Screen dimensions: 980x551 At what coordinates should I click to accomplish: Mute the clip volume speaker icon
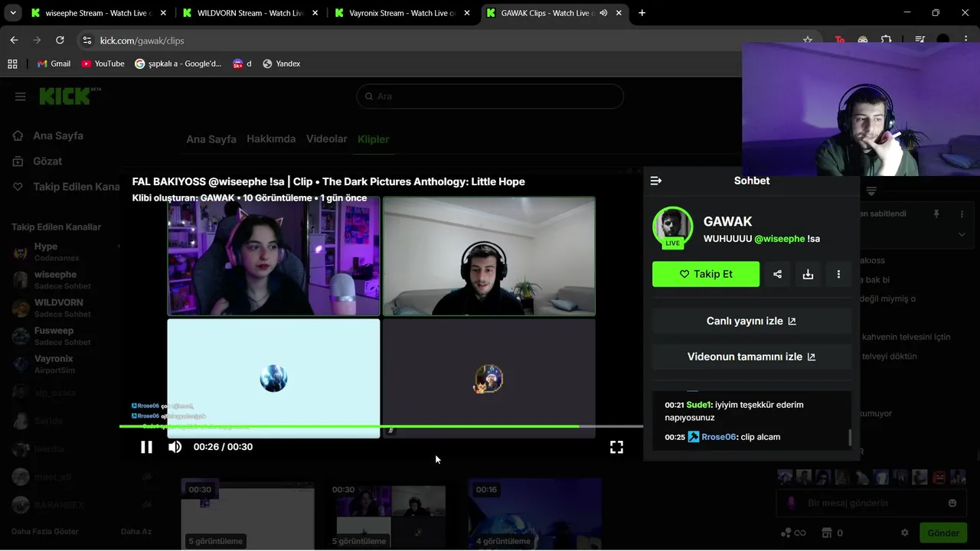click(175, 447)
